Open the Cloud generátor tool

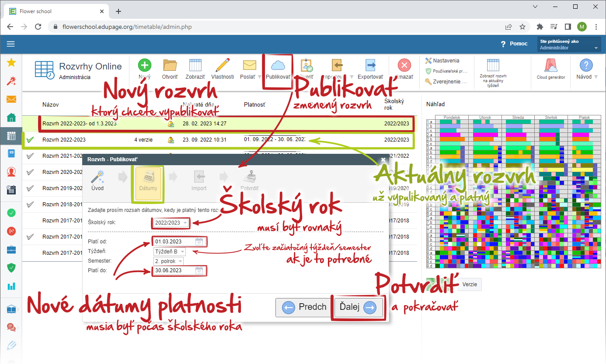[x=551, y=66]
